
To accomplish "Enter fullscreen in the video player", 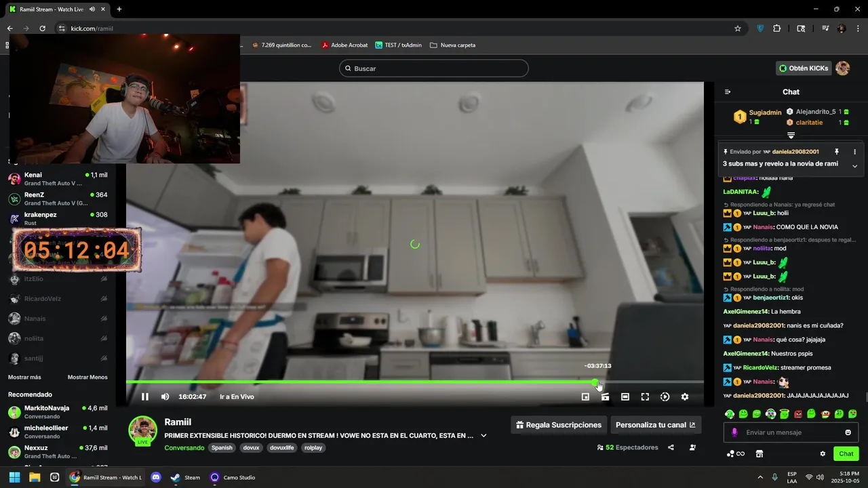I will [645, 396].
